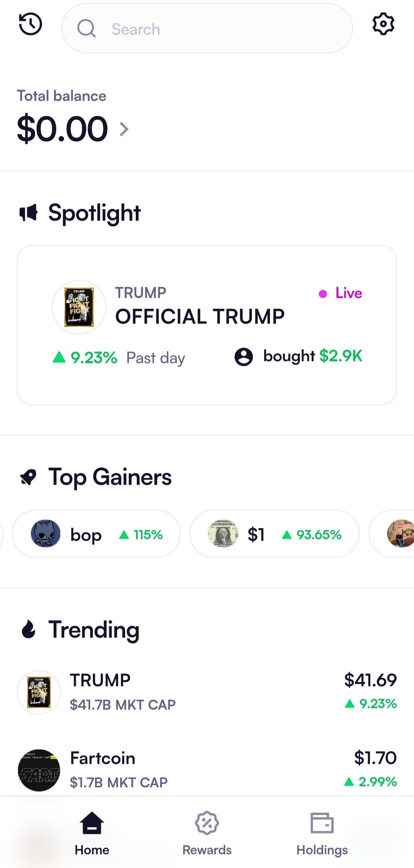414x868 pixels.
Task: Open the $1 top gainer chip
Action: pos(274,534)
